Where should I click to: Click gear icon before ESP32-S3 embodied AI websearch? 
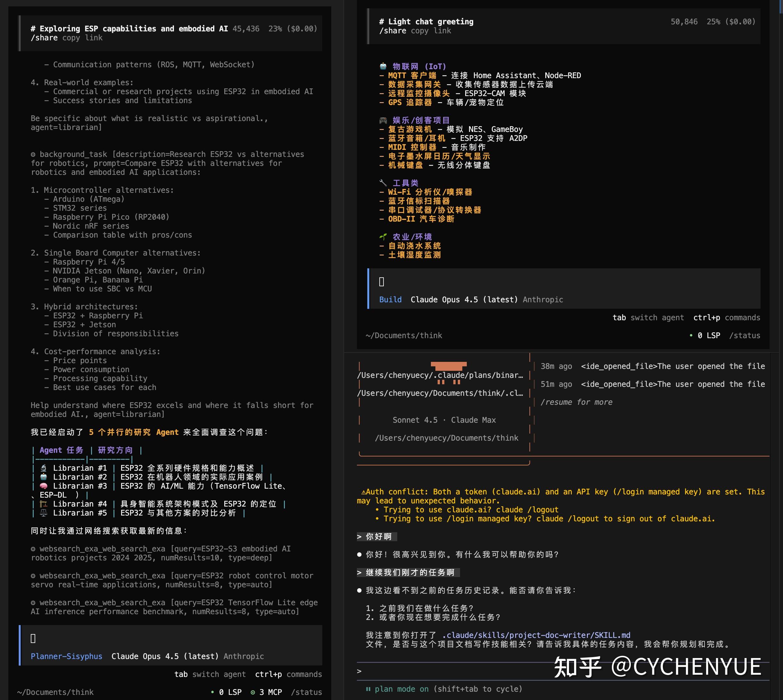33,549
